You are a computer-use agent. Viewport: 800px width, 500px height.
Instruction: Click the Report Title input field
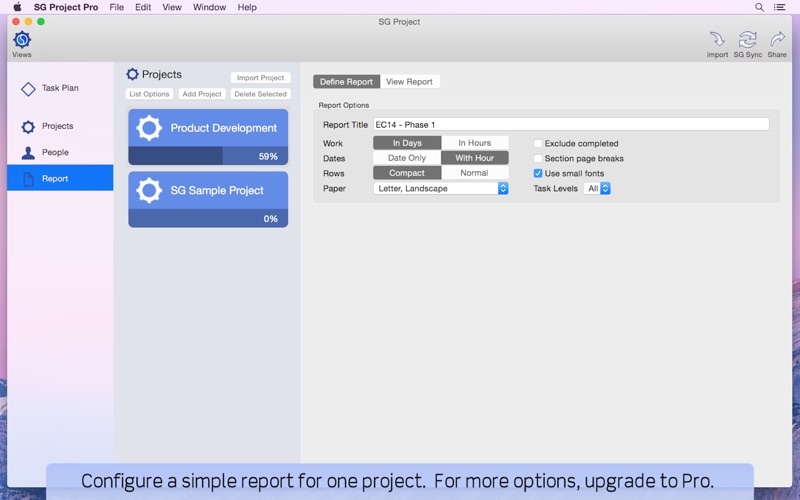pyautogui.click(x=571, y=124)
